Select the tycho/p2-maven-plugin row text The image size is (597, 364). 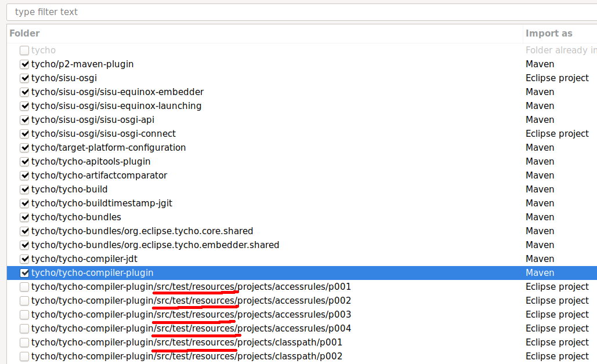coord(82,64)
